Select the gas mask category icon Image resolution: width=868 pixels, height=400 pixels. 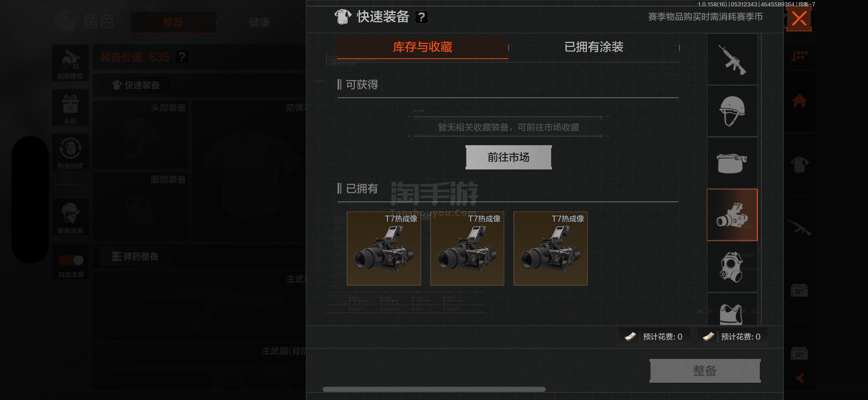[x=732, y=267]
